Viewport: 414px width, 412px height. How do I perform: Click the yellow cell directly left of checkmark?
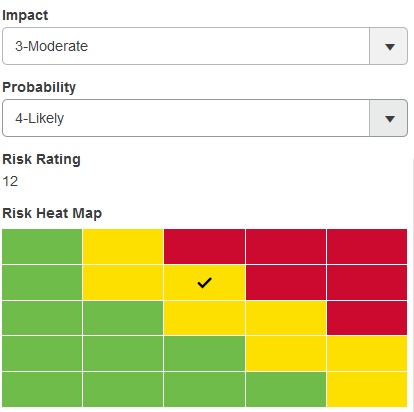click(x=123, y=283)
